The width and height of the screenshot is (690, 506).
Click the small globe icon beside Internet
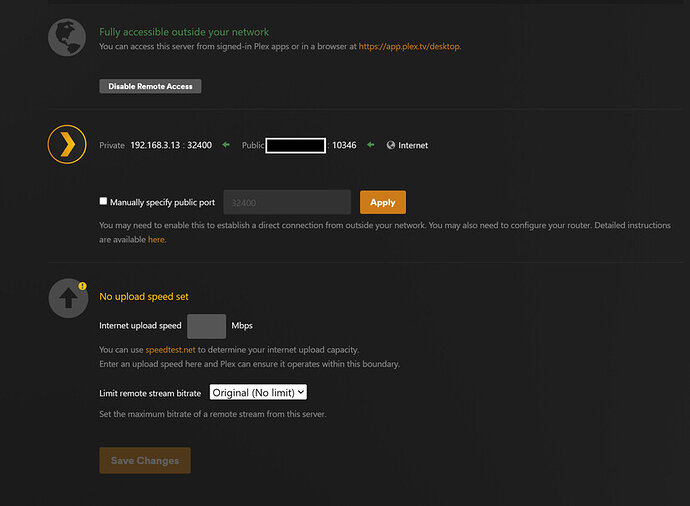pos(390,145)
